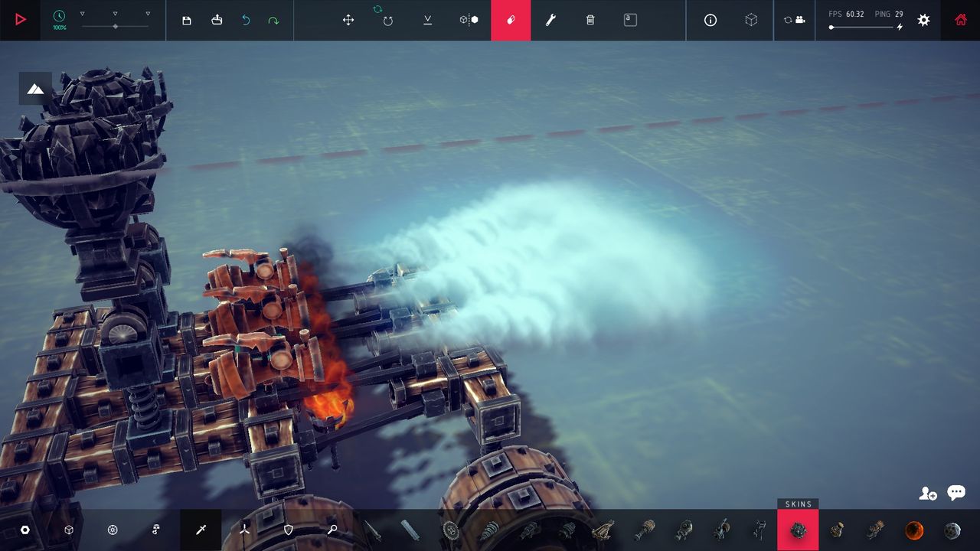This screenshot has width=980, height=551.
Task: Pick the orange fireball block
Action: point(913,530)
